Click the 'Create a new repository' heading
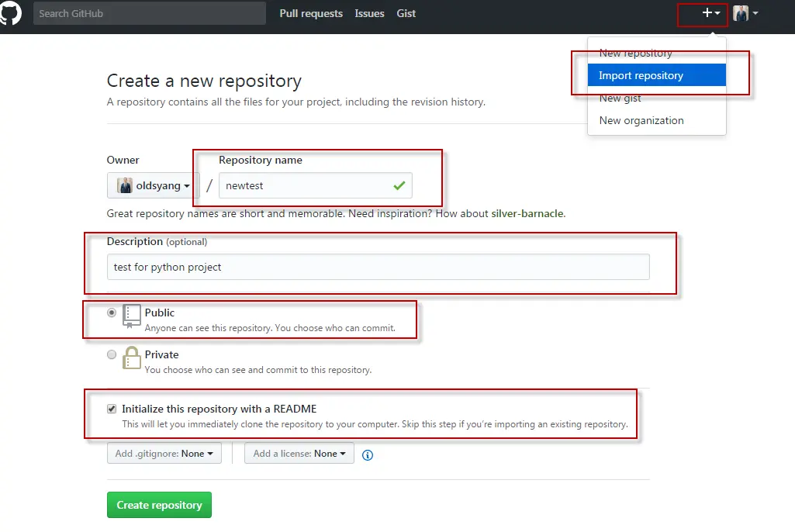 click(x=204, y=81)
